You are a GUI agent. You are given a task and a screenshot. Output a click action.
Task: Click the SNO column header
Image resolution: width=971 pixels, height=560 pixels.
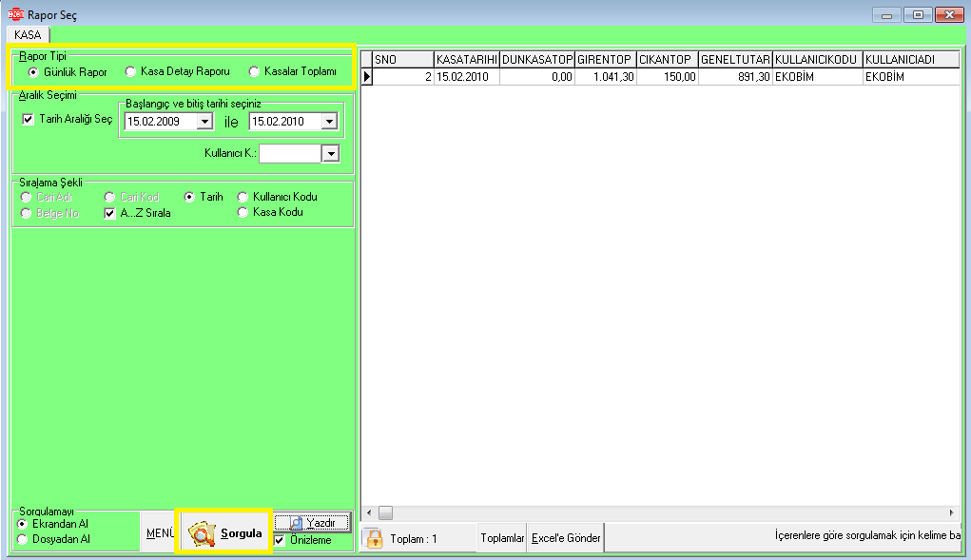pyautogui.click(x=403, y=59)
